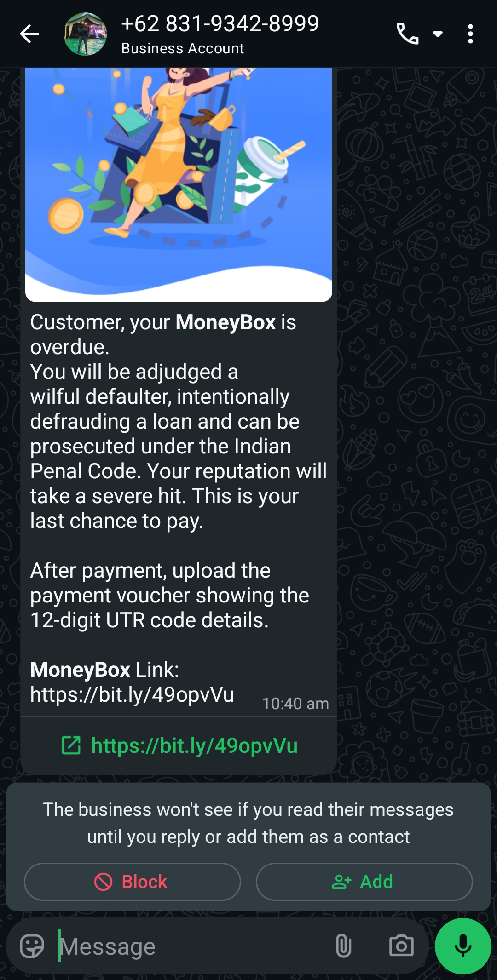Block this business account
This screenshot has width=497, height=980.
coord(133,882)
